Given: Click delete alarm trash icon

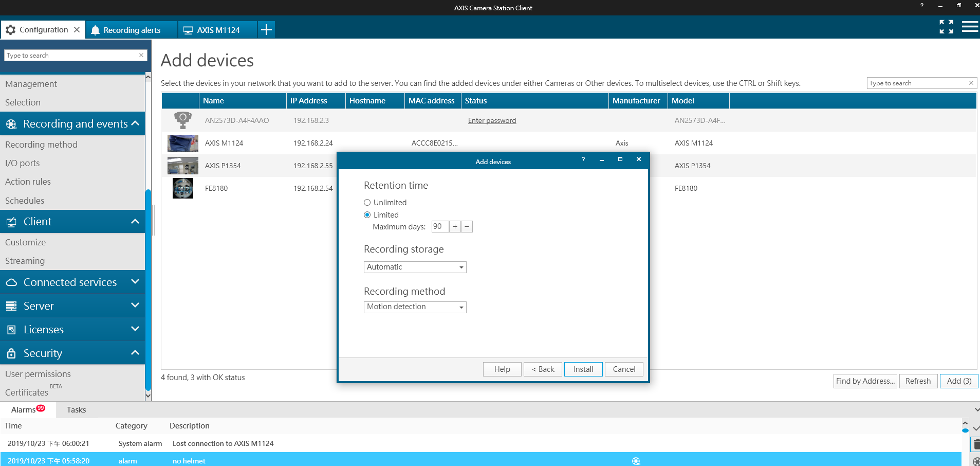Looking at the screenshot, I should pyautogui.click(x=976, y=444).
